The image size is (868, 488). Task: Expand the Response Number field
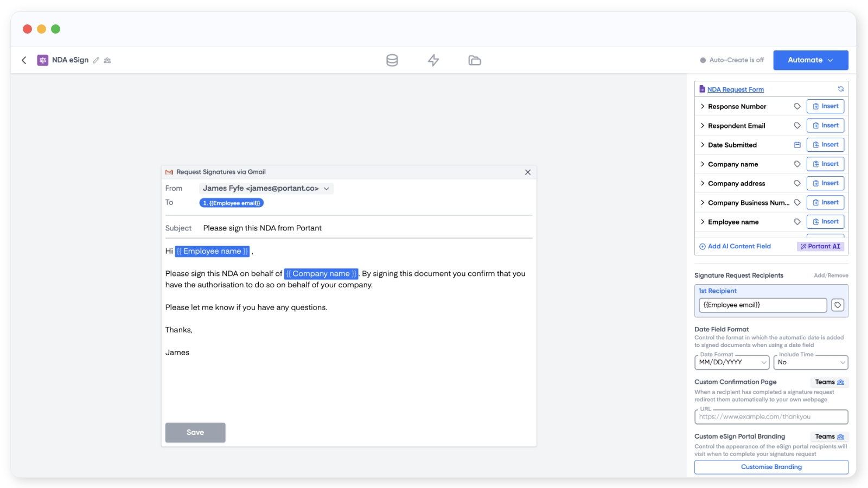point(703,106)
